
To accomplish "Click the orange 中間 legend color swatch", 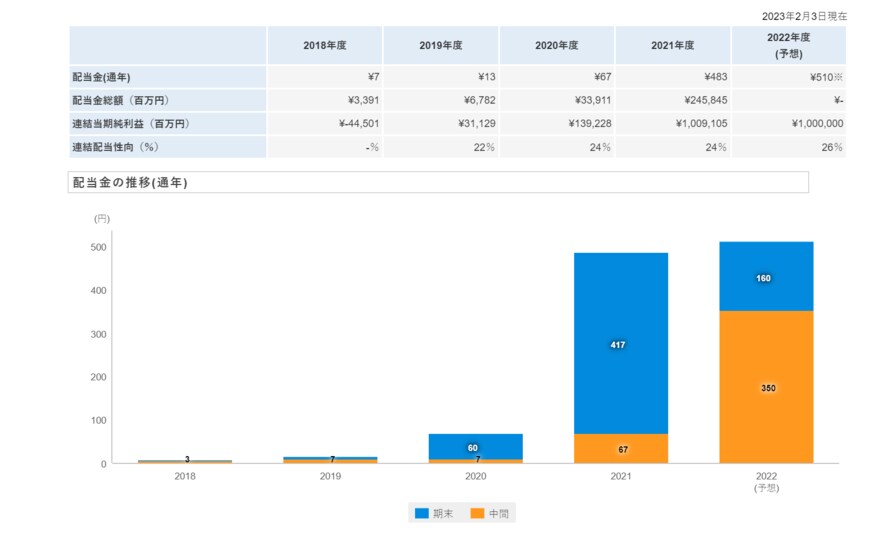I will (x=477, y=513).
